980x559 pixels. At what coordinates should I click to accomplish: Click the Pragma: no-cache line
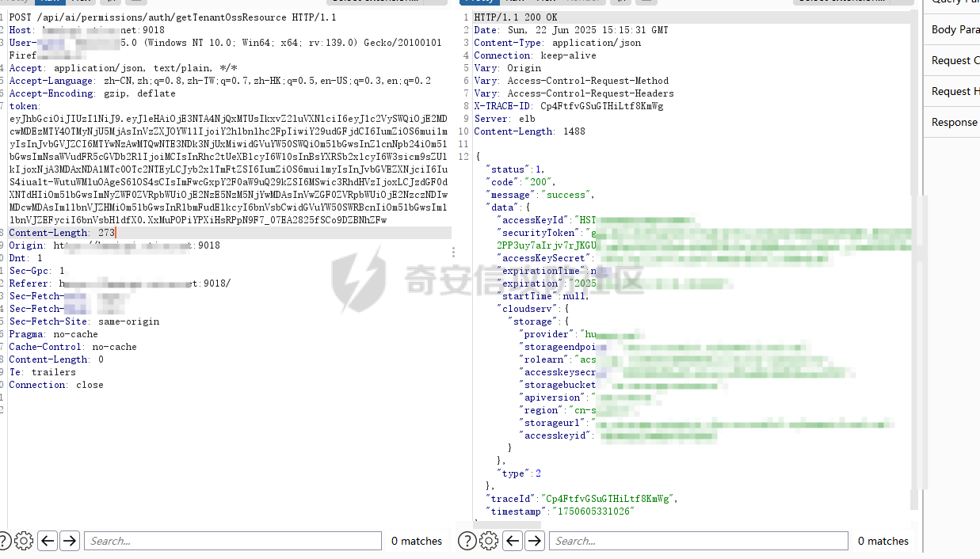[53, 334]
